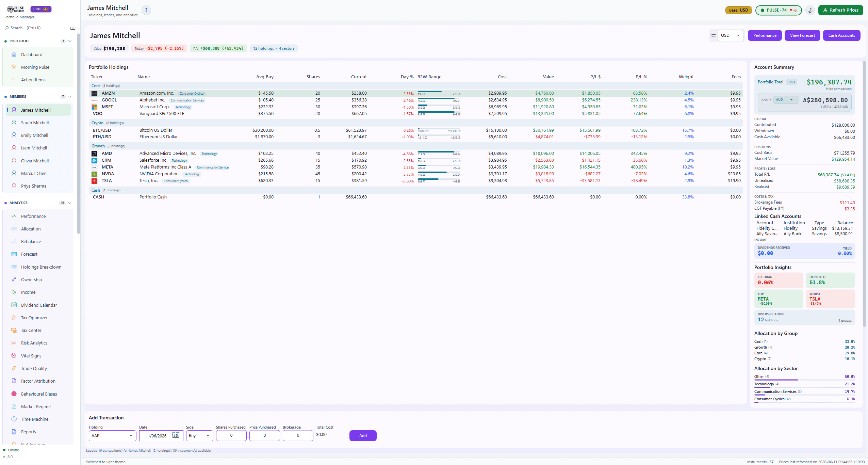Screen dimensions: 868x465
Task: Click the keyboard icon beside search
Action: tap(72, 28)
